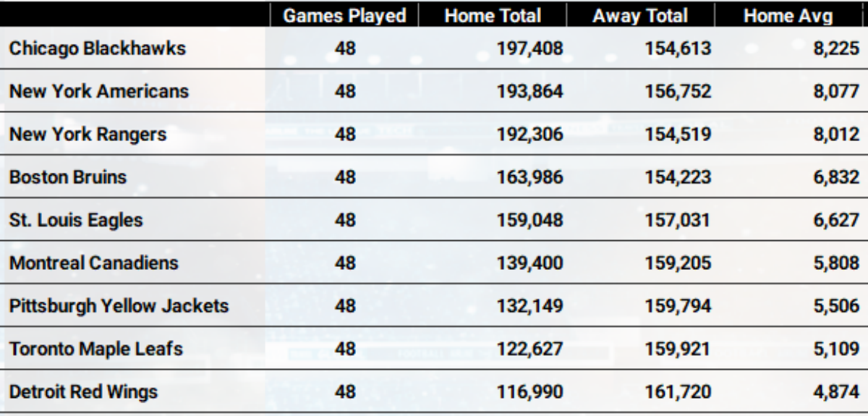This screenshot has width=868, height=416.
Task: Click Chicago's home total value 197,408
Action: tap(530, 49)
